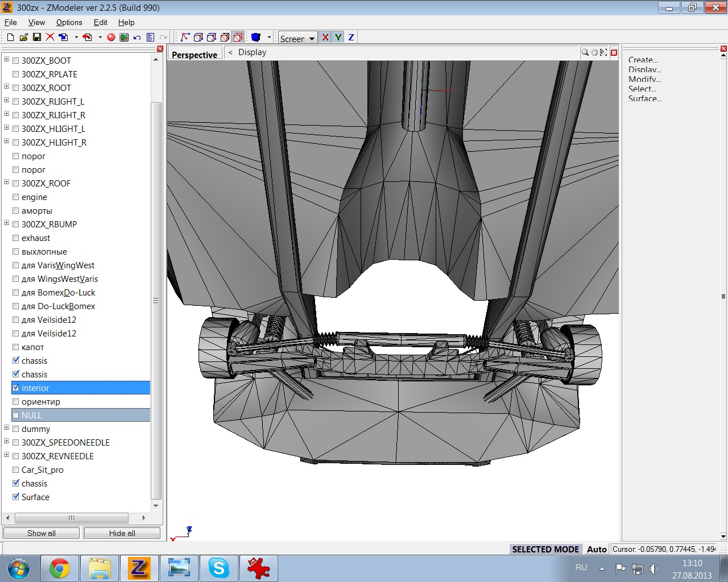Check the аморты object checkbox
728x582 pixels.
point(16,210)
